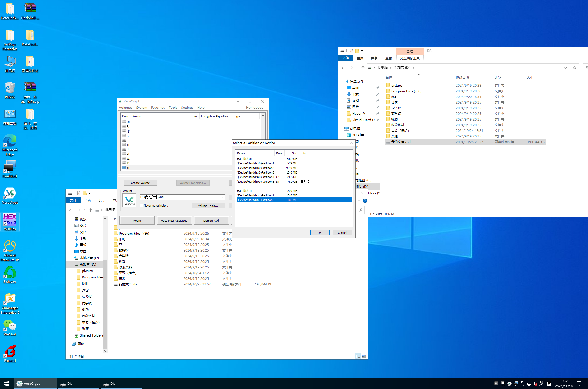Viewport: 588px width, 389px height.
Task: Select the 此电脑 desktop icon
Action: coord(10,64)
